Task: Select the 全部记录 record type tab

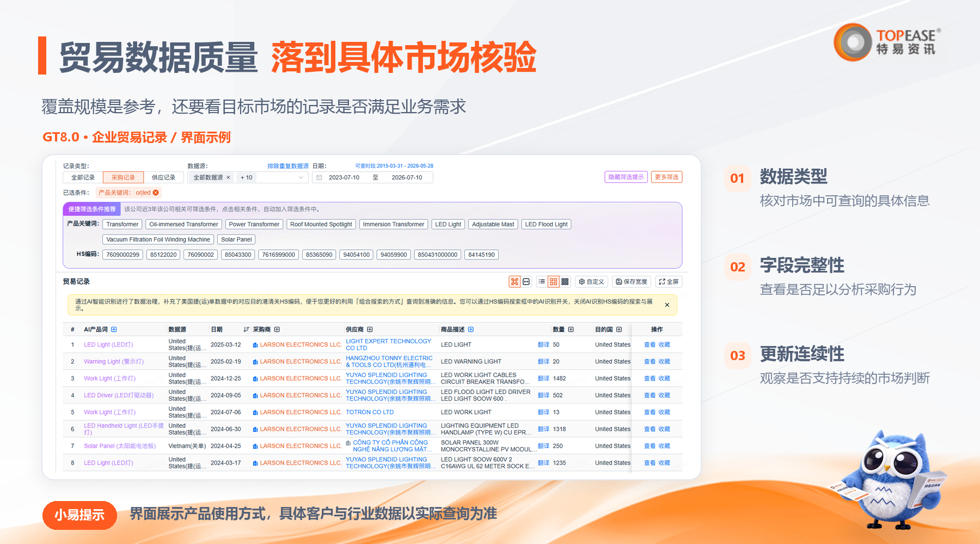Action: (83, 177)
